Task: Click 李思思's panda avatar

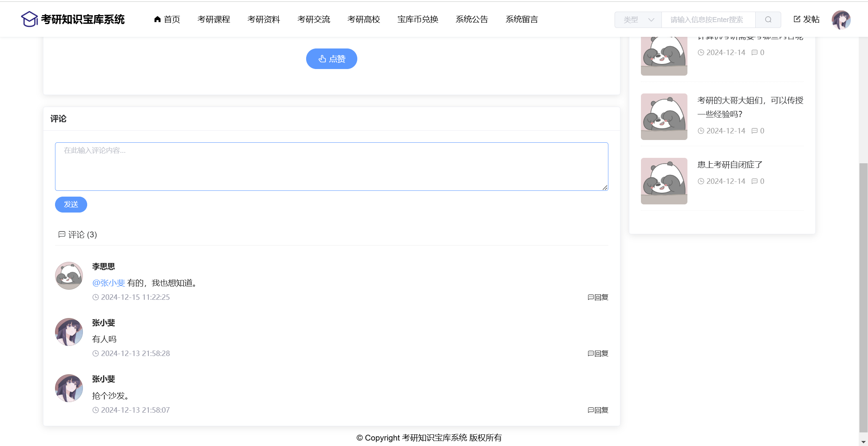Action: [69, 276]
